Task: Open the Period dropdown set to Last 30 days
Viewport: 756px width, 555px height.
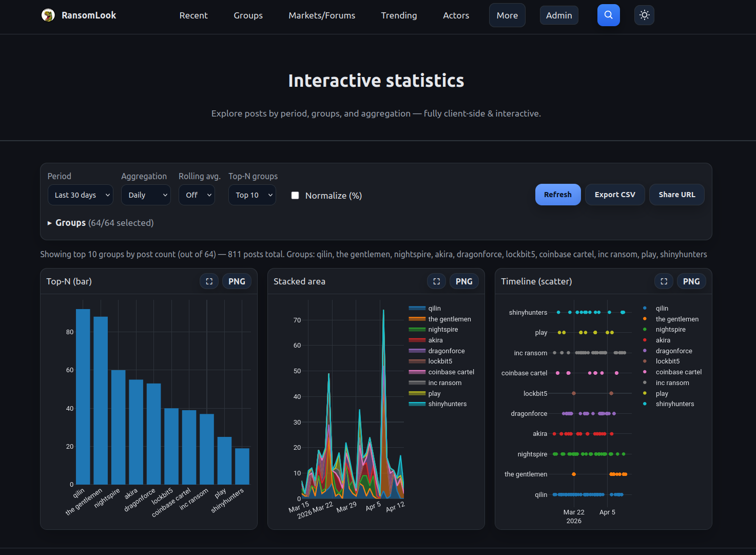Action: (81, 195)
